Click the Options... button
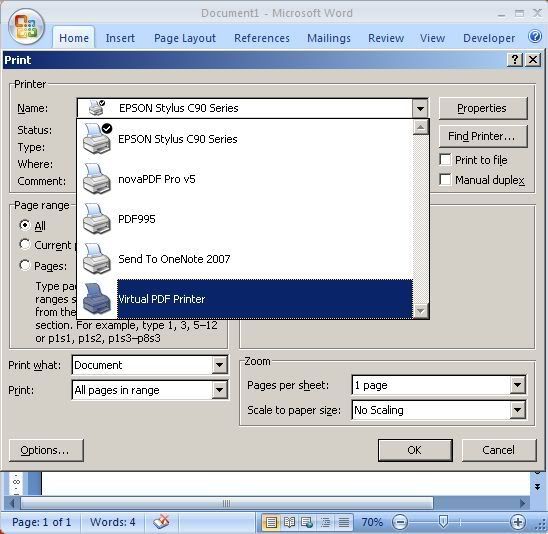 pos(46,450)
